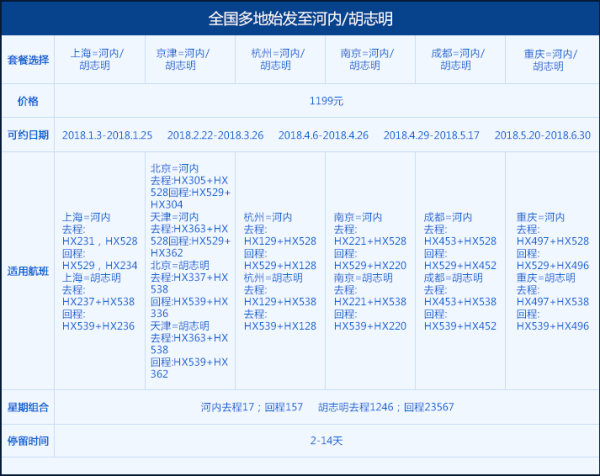The height and width of the screenshot is (476, 600).
Task: Select flights HX529，HX234
Action: [99, 266]
